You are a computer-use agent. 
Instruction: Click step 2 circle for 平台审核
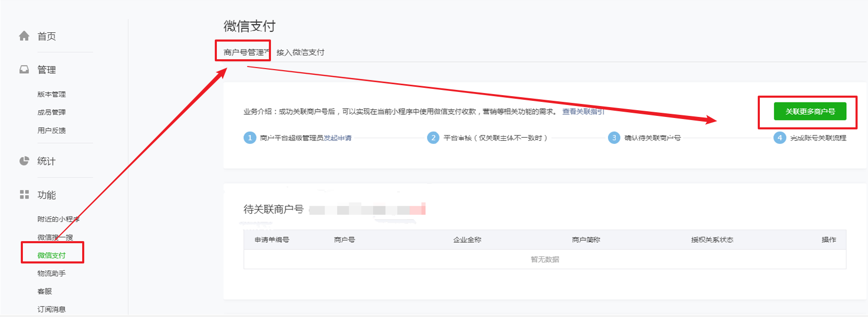pos(433,138)
